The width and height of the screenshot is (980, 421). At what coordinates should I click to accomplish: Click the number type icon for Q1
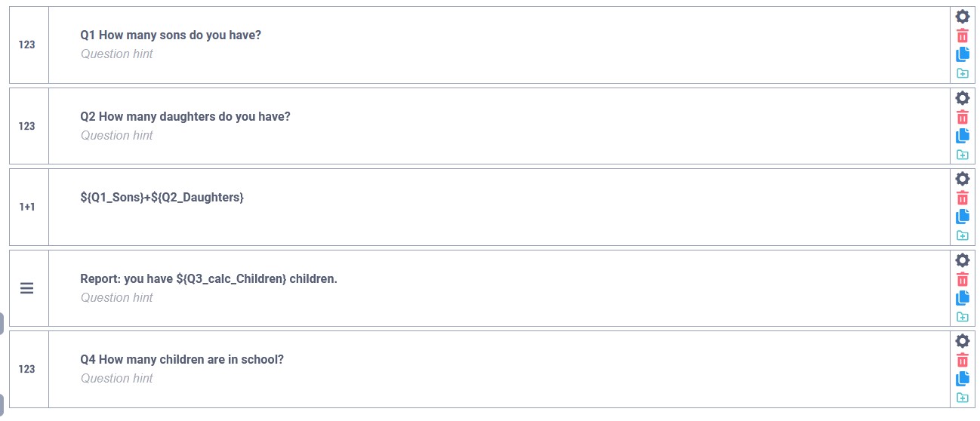coord(27,45)
